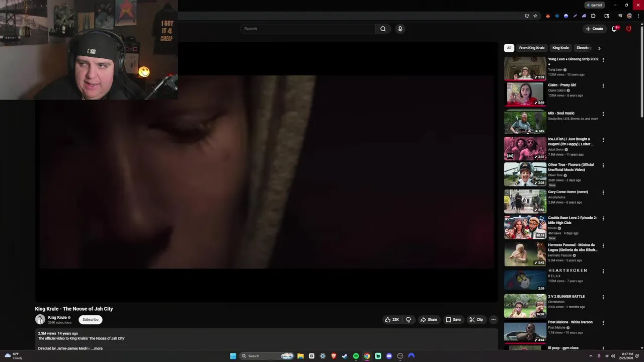Like the King Krule video
Viewport: 644px width, 362px height.
tap(392, 320)
